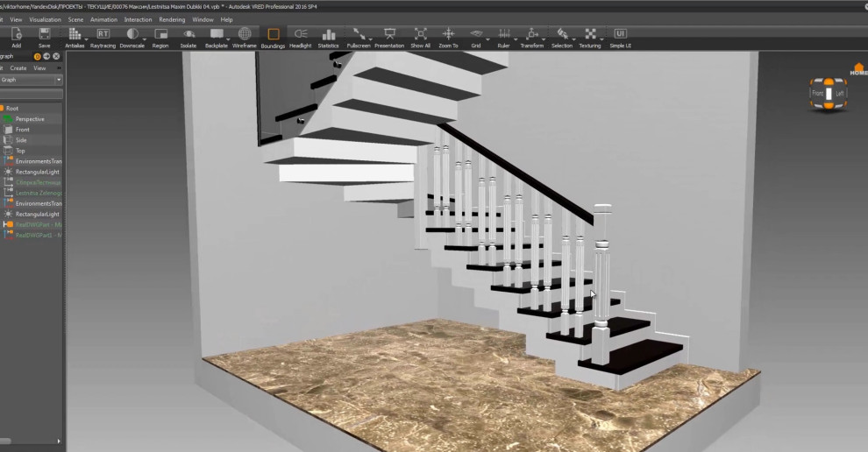Click the Antialias toolbar icon
This screenshot has height=452, width=868.
(x=75, y=35)
